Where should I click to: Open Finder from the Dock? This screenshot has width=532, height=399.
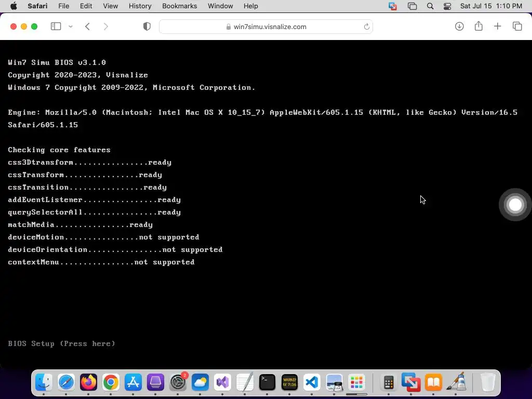tap(44, 382)
